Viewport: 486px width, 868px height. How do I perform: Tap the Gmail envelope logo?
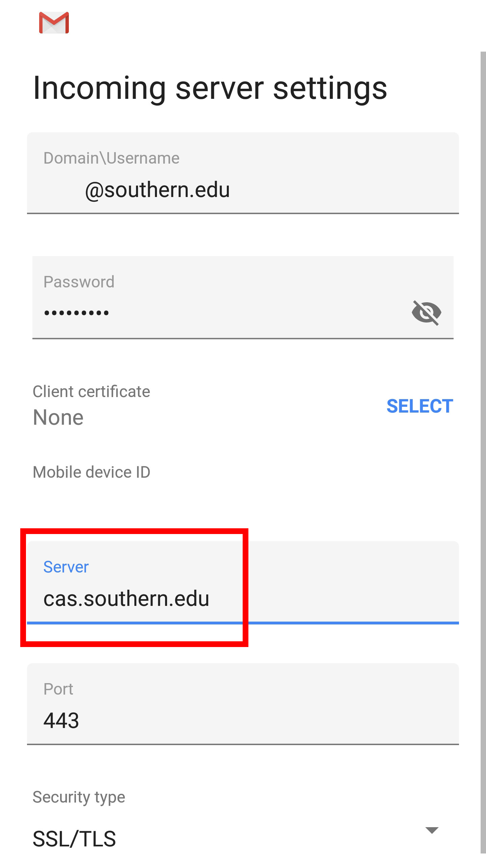tap(54, 23)
